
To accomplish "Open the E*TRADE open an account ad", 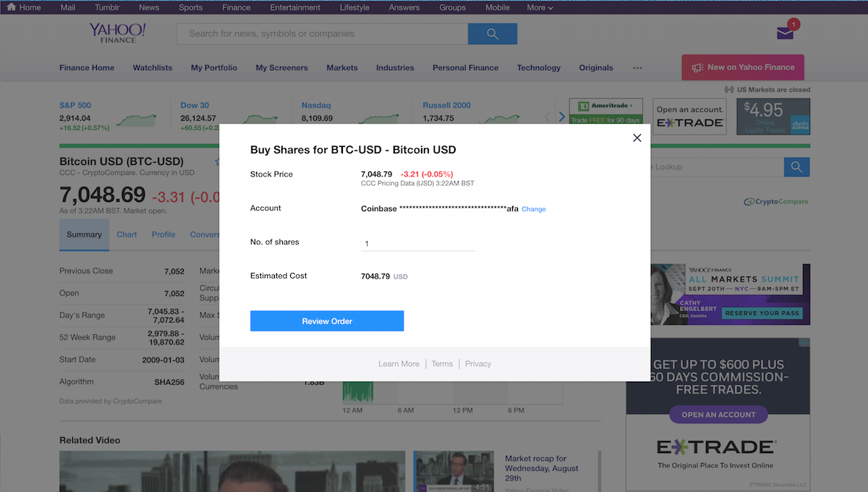I will (689, 116).
